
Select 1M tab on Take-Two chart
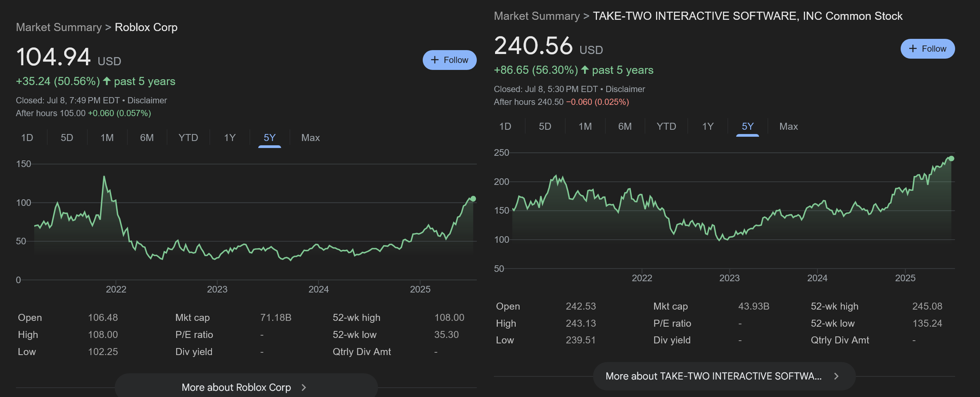(585, 126)
